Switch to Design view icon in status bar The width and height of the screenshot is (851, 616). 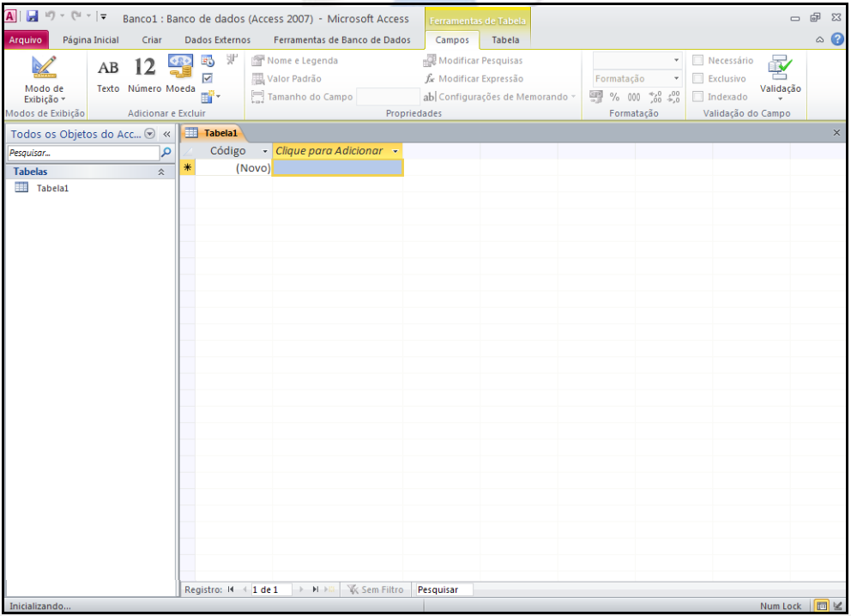click(836, 606)
